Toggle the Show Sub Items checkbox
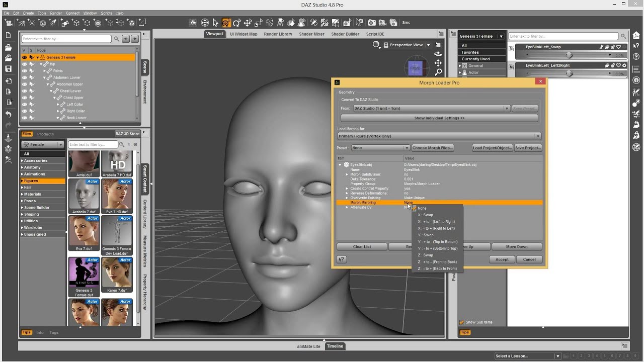The width and height of the screenshot is (644, 362). coord(462,322)
